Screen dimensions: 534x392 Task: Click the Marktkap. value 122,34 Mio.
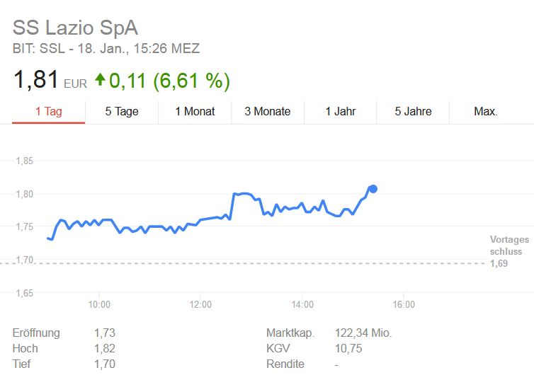pyautogui.click(x=363, y=333)
